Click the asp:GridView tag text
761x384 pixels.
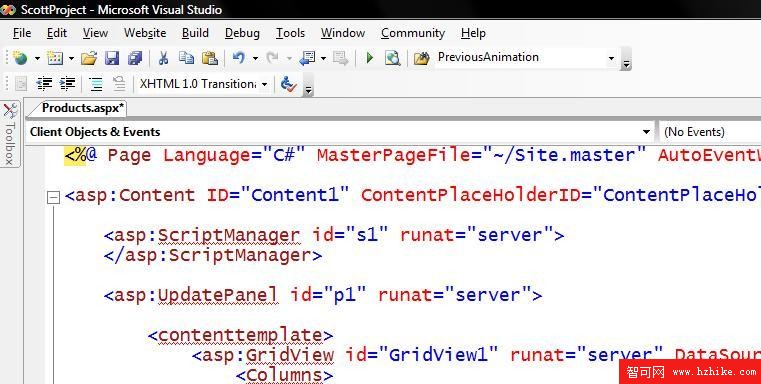tap(263, 355)
